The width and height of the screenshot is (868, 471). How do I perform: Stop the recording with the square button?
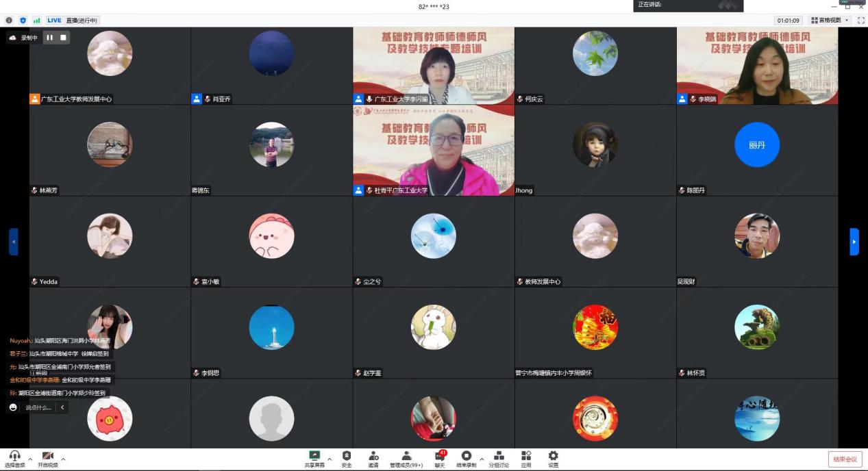click(x=64, y=38)
